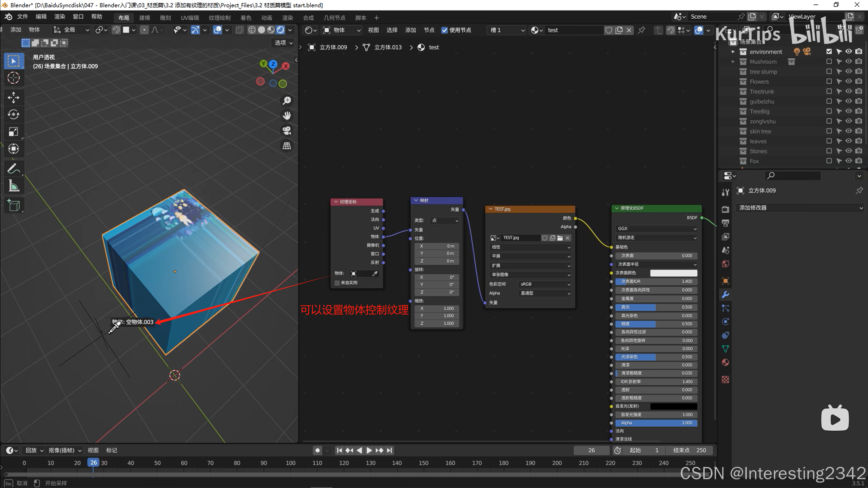Expand the environment collection
The image size is (868, 488).
click(x=733, y=52)
